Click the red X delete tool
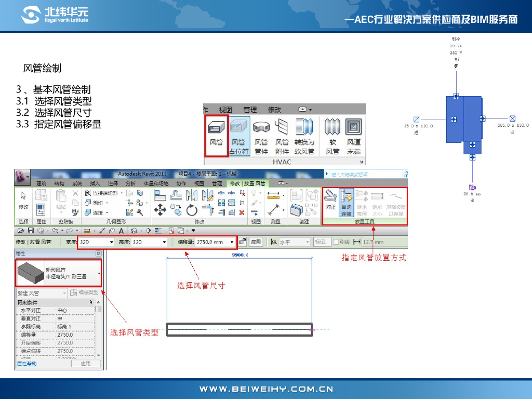The image size is (532, 399). [x=242, y=212]
